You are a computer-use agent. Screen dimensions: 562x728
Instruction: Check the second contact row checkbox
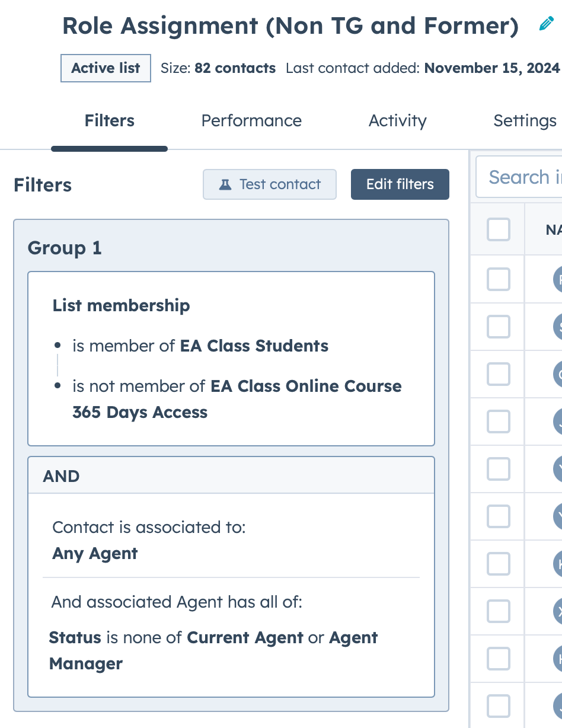[499, 327]
